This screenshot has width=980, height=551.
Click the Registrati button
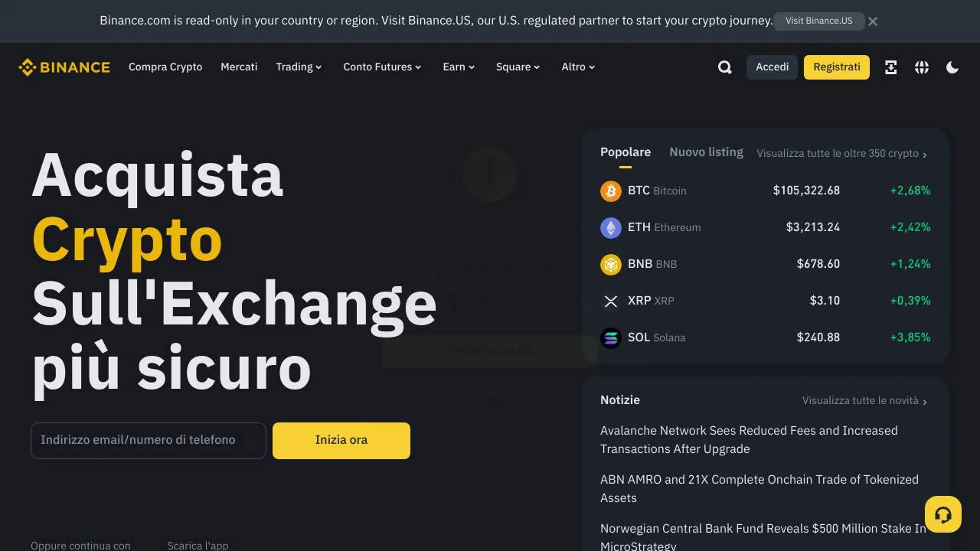point(836,67)
